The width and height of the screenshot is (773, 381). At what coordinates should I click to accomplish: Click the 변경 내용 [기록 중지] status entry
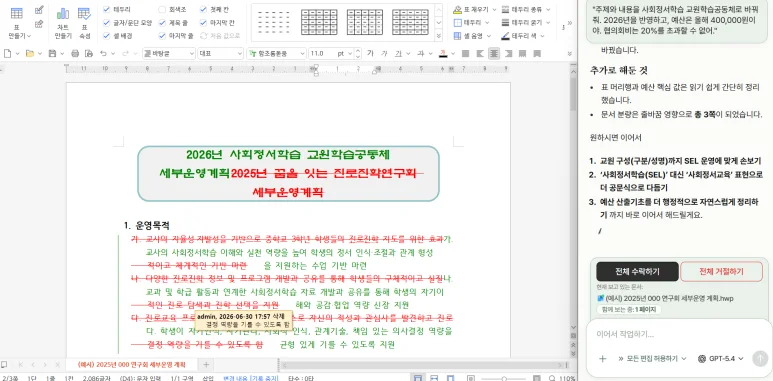coord(250,378)
